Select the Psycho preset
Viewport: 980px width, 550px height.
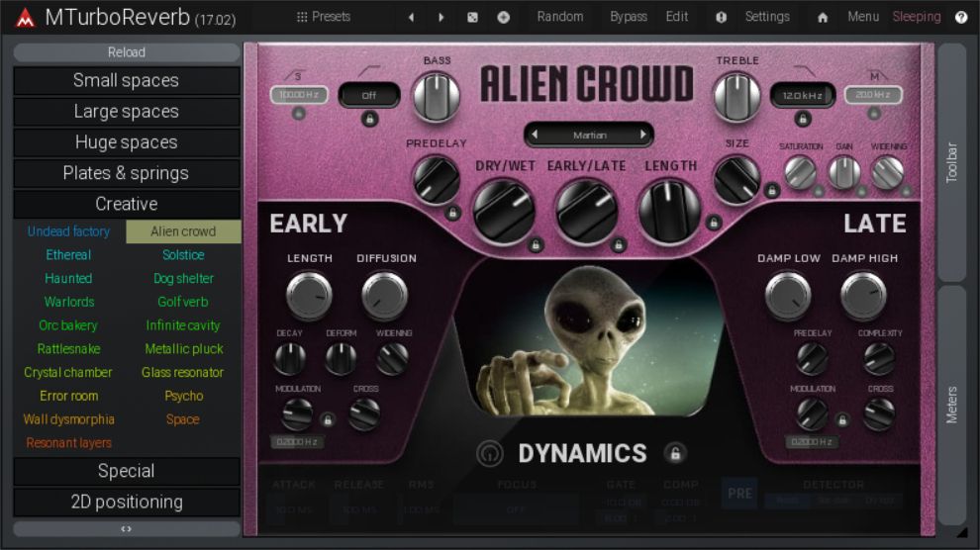pos(183,396)
